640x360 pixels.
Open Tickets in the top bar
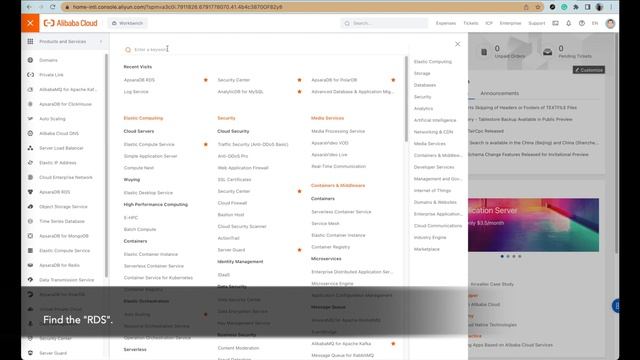[471, 23]
